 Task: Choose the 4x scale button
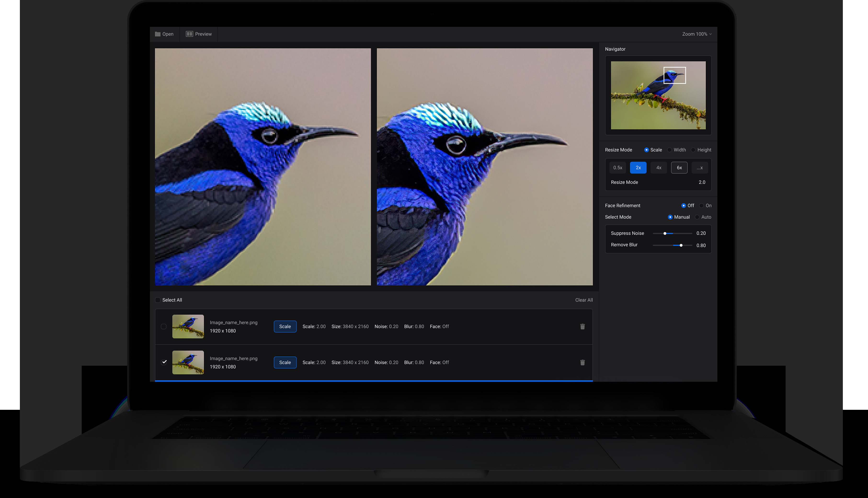pyautogui.click(x=658, y=168)
